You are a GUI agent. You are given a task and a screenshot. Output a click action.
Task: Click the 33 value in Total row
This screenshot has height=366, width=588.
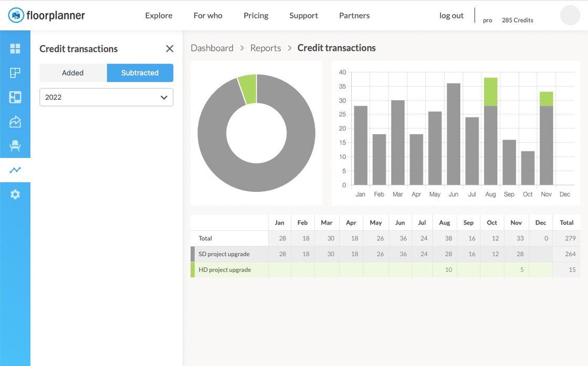(520, 238)
